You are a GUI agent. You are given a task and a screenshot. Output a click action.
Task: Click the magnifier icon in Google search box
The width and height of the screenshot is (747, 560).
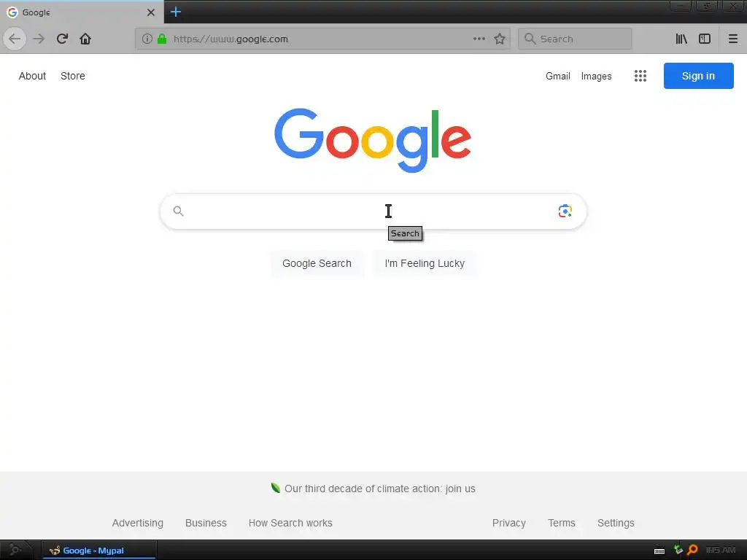pyautogui.click(x=178, y=211)
